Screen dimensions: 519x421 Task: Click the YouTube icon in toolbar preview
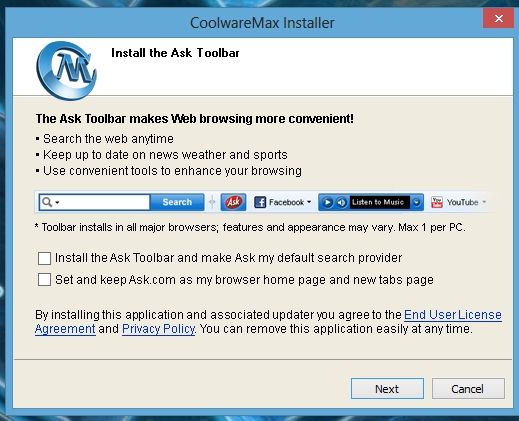tap(437, 202)
